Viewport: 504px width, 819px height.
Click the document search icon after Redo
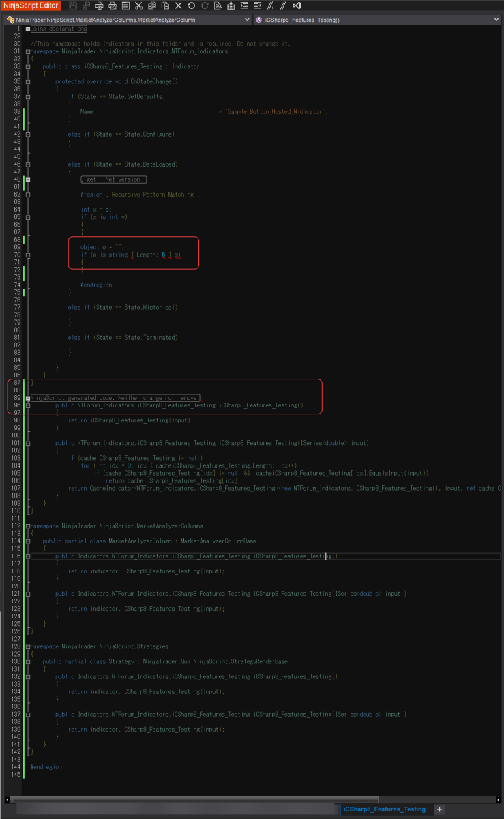coord(218,5)
